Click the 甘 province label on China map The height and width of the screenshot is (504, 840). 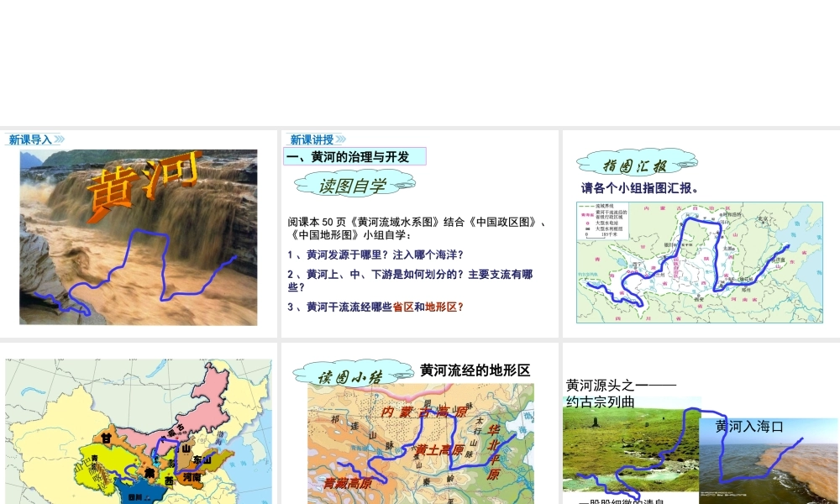click(x=106, y=438)
